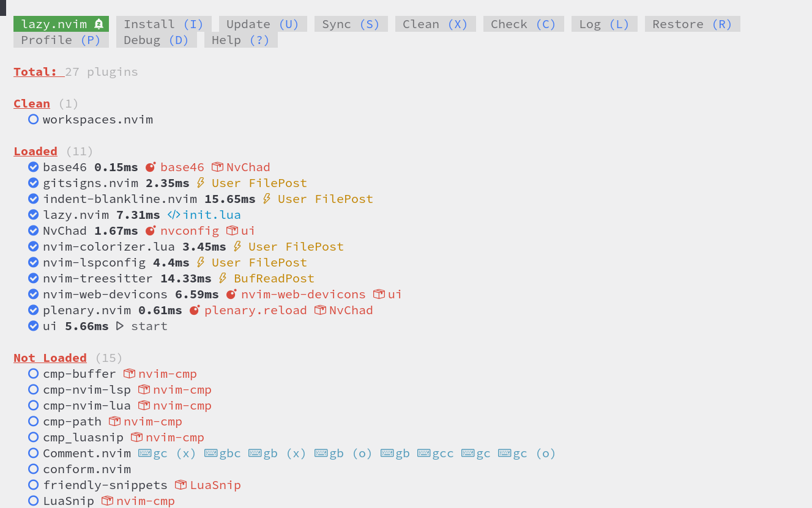Image resolution: width=812 pixels, height=508 pixels.
Task: Click checkmark icon next to base46
Action: pos(34,167)
